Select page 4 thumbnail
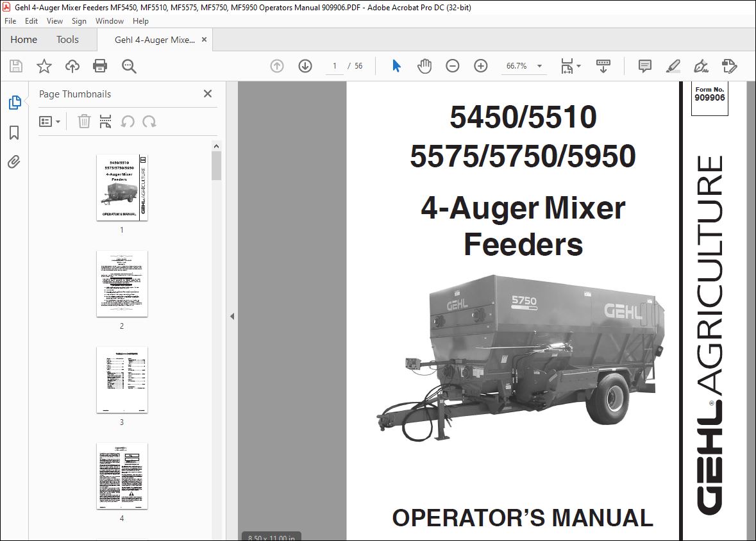The image size is (756, 541). 122,476
